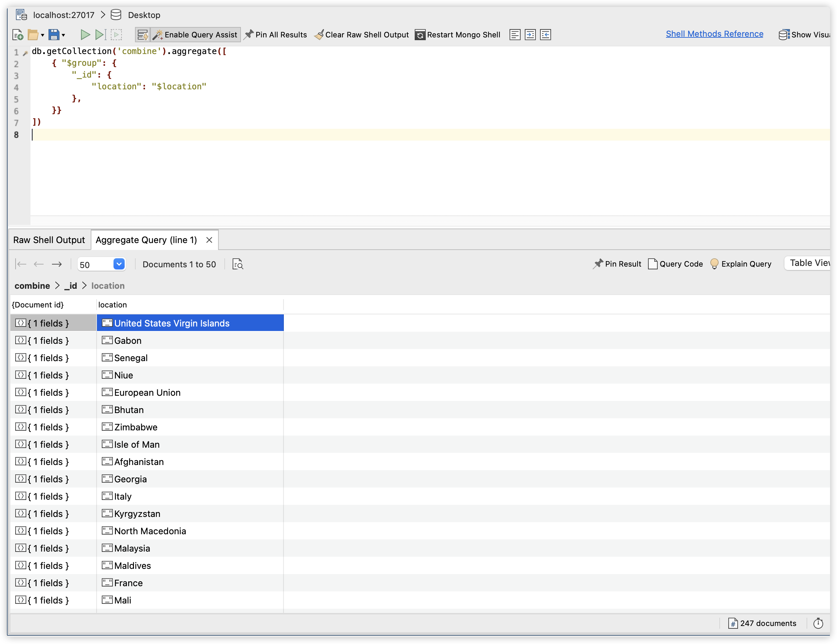Expand the open folder dropdown arrow
The width and height of the screenshot is (837, 644).
coord(43,35)
